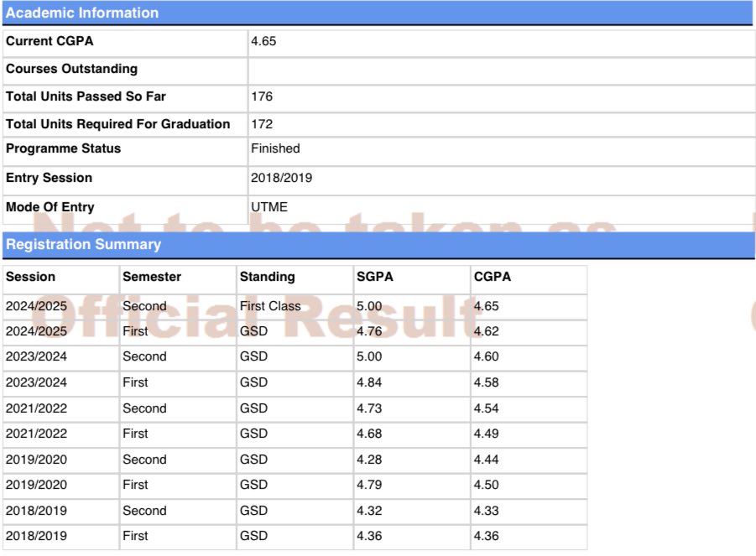This screenshot has height=556, width=756.
Task: Select the UTME entry mode value
Action: [269, 207]
